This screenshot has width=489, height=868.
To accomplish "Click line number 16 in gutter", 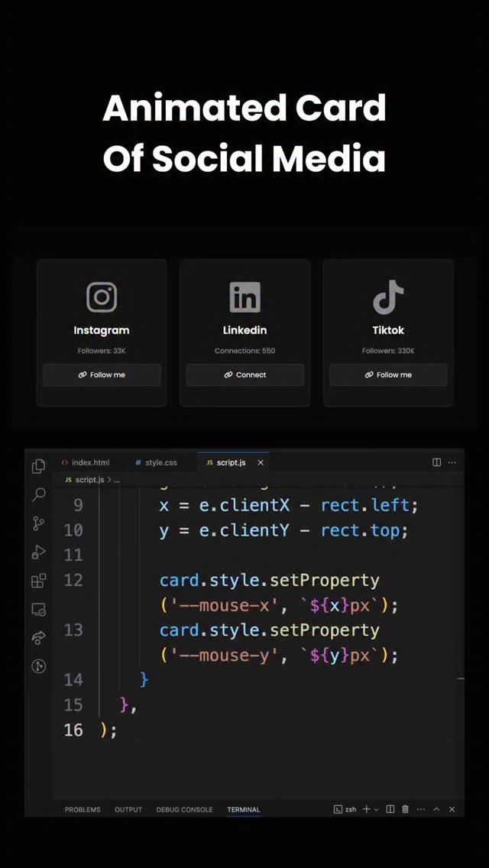I will click(73, 730).
